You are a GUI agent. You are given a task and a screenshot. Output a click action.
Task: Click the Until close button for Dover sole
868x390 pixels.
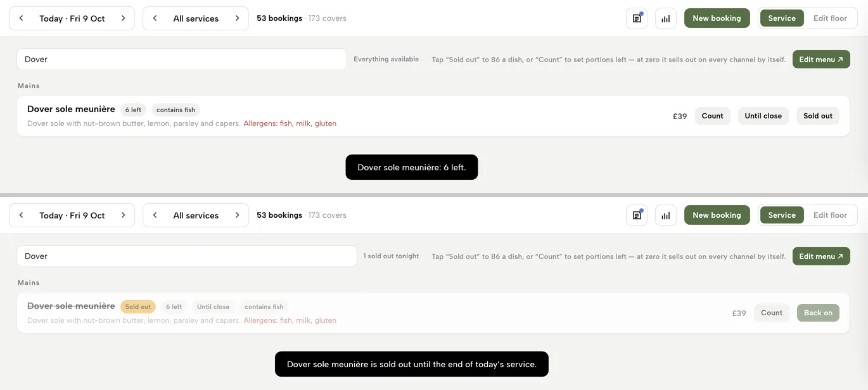tap(763, 116)
